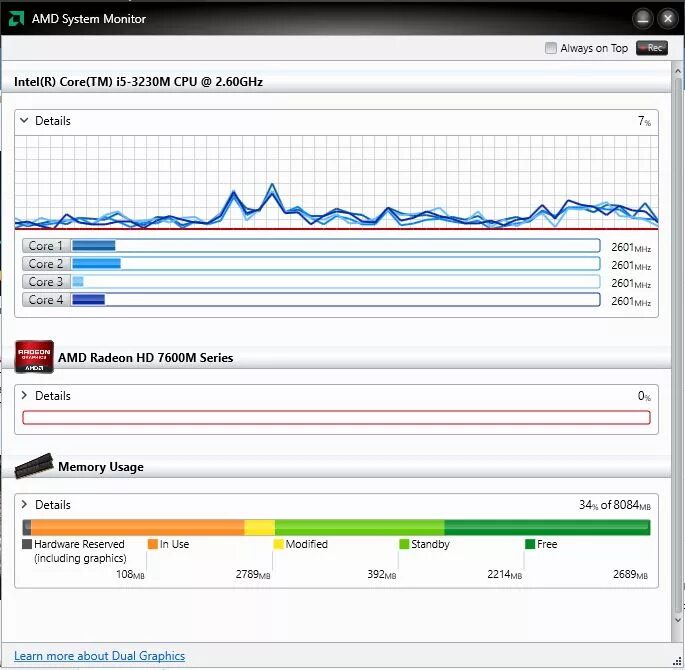
Task: Click the AMD logo in title bar
Action: click(x=16, y=19)
